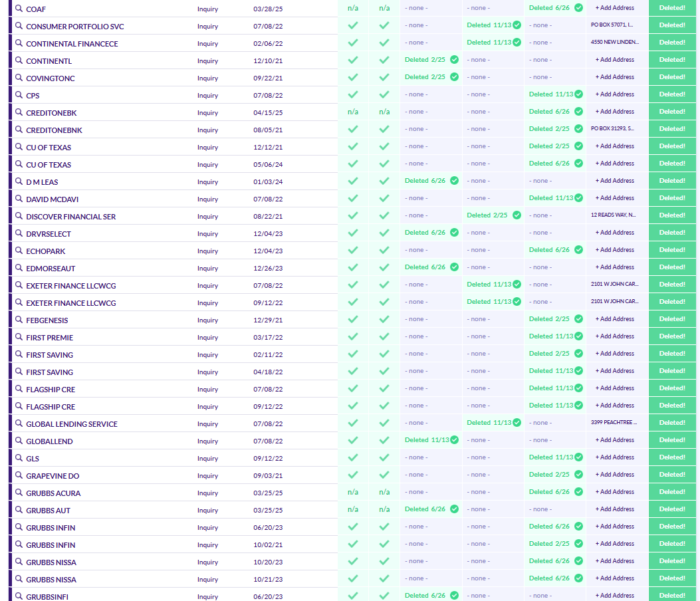The height and width of the screenshot is (601, 700).
Task: Click the magnifier icon for GLOBALLEND
Action: 19,441
